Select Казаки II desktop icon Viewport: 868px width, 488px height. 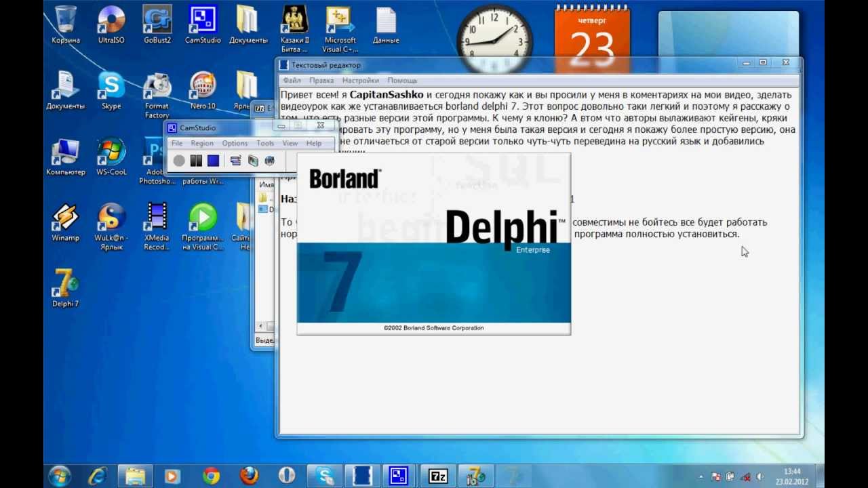tap(294, 29)
